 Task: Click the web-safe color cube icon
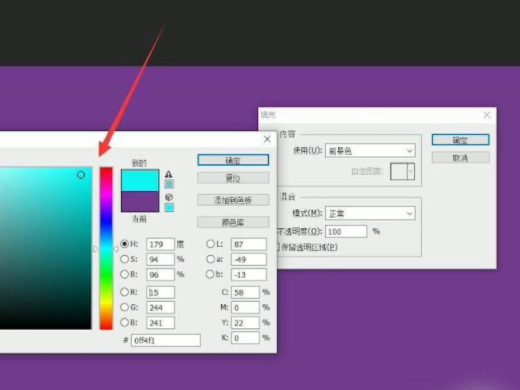pos(169,197)
